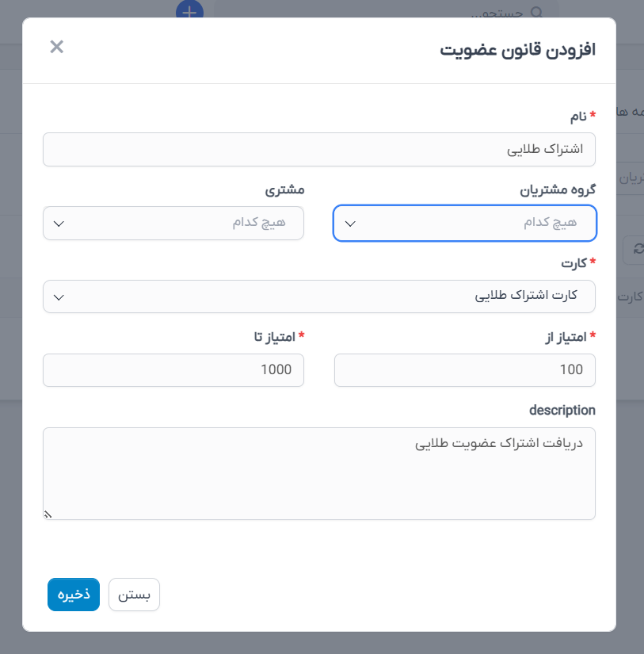Click the description field label
Viewport: 644px width, 654px height.
pyautogui.click(x=562, y=411)
